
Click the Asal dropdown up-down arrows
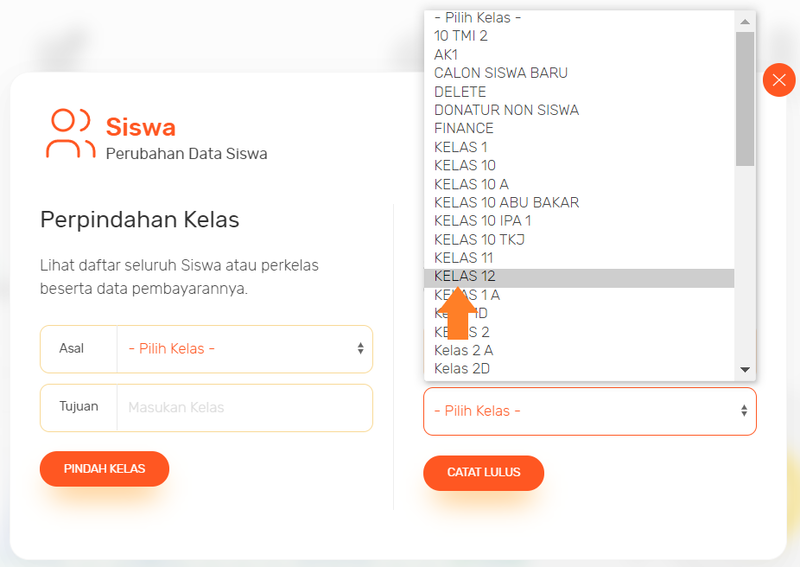point(361,349)
